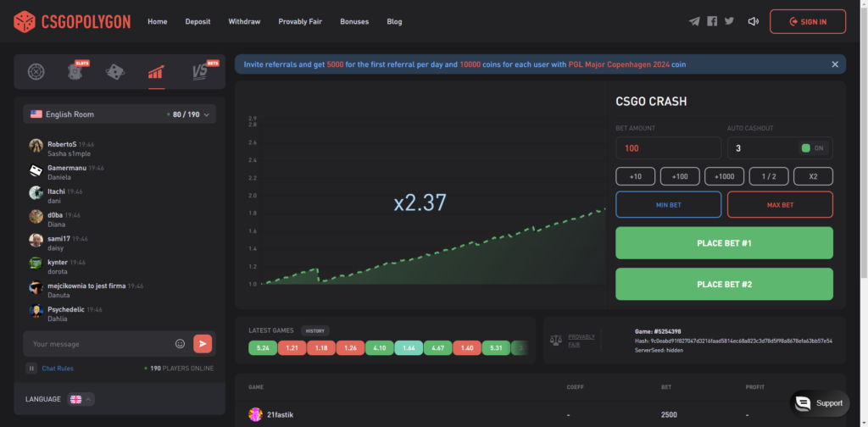The width and height of the screenshot is (868, 427).
Task: Dismiss the referral banner
Action: tap(835, 64)
